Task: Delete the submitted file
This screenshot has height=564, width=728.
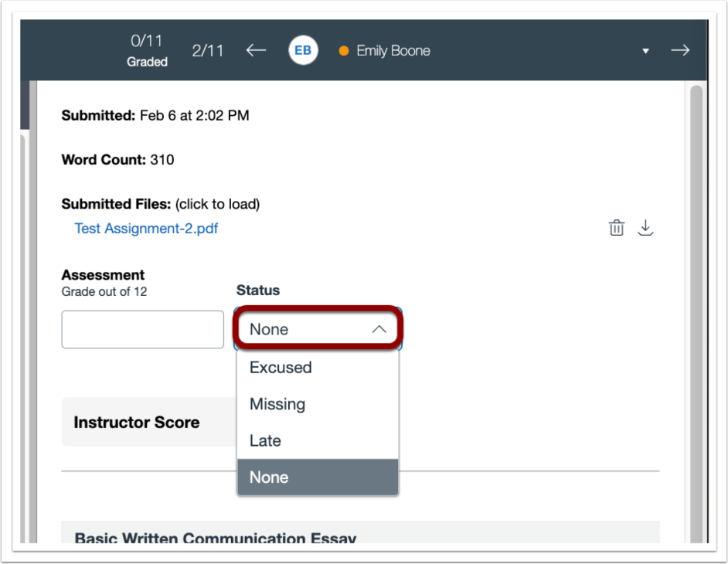Action: pyautogui.click(x=616, y=227)
